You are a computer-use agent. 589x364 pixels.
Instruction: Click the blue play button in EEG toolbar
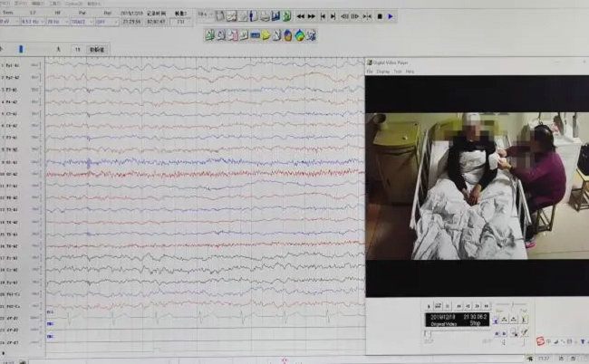[391, 16]
